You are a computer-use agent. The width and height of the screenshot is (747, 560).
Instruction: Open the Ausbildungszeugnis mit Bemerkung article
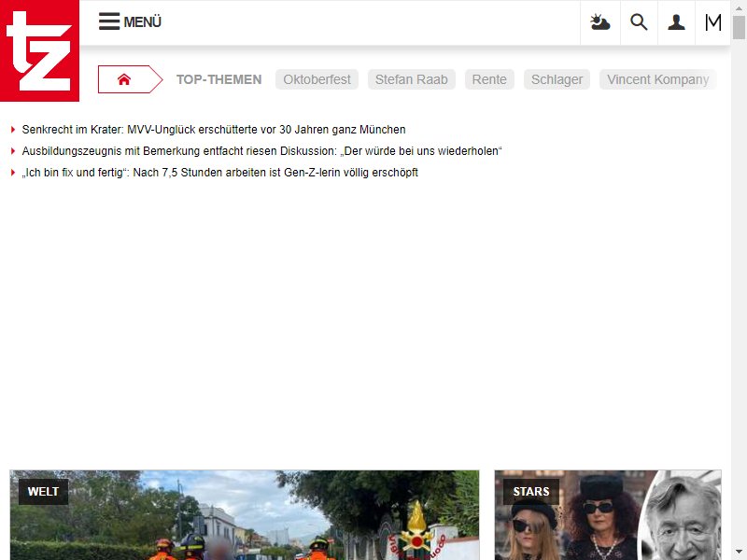coord(262,151)
